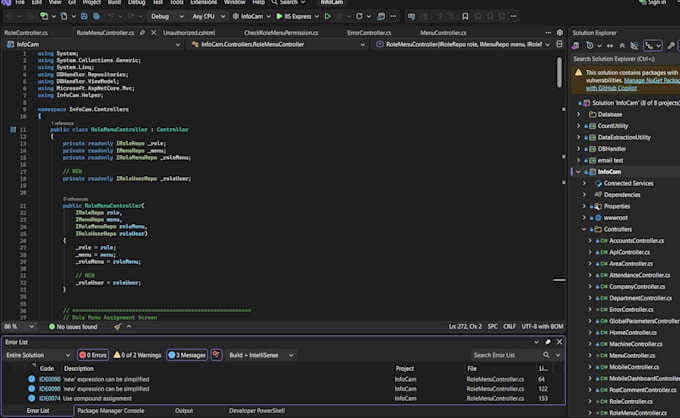Toggle the 0 of 2 Warnings filter
Viewport: 680px width, 418px height.
point(137,355)
